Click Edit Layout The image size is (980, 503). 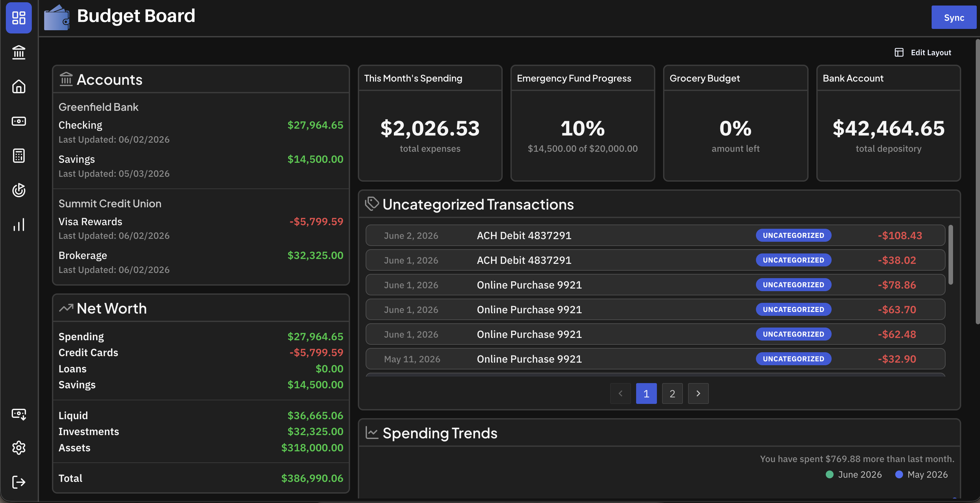pyautogui.click(x=923, y=53)
